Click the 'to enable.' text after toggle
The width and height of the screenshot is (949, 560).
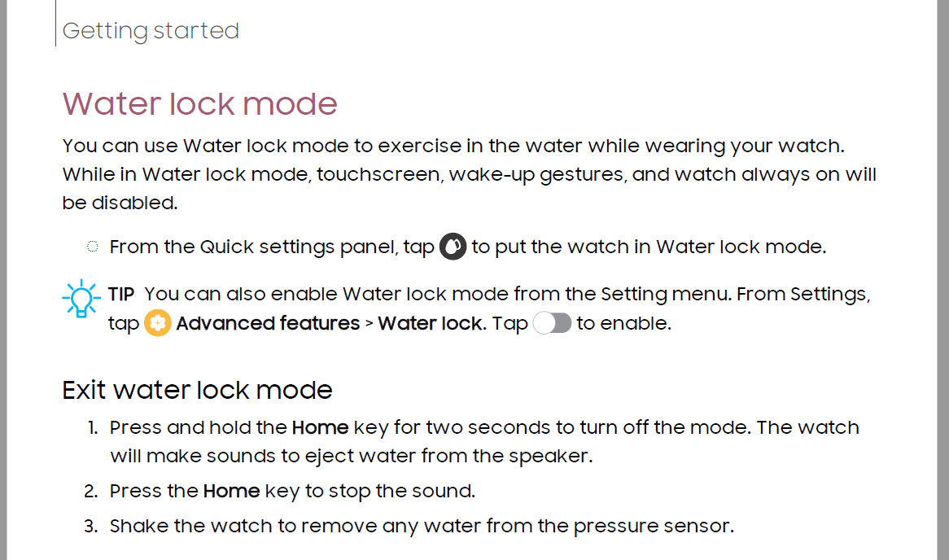(x=624, y=323)
